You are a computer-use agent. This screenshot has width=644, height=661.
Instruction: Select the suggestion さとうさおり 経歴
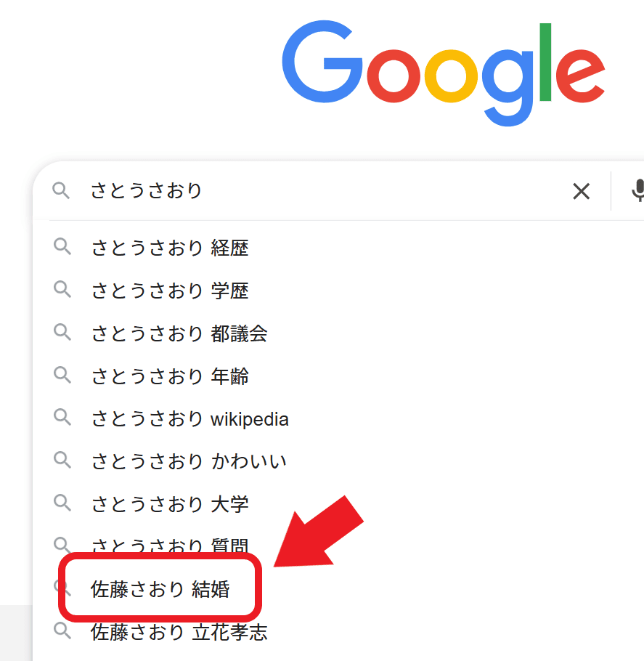point(170,248)
